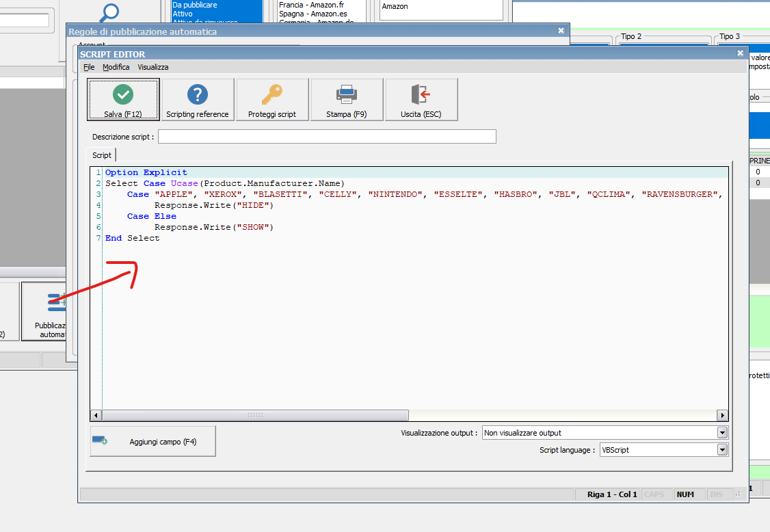Click the End Select line
Viewport: 770px width, 532px height.
point(133,238)
